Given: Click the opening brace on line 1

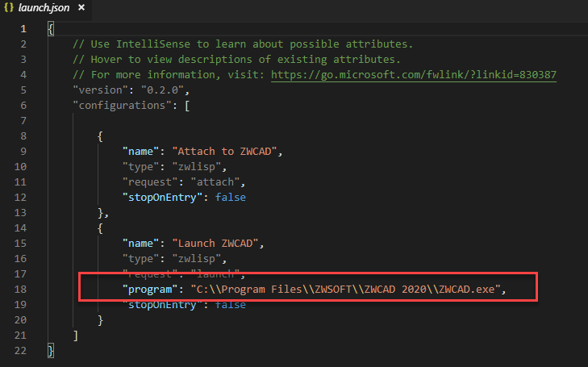Looking at the screenshot, I should [51, 29].
